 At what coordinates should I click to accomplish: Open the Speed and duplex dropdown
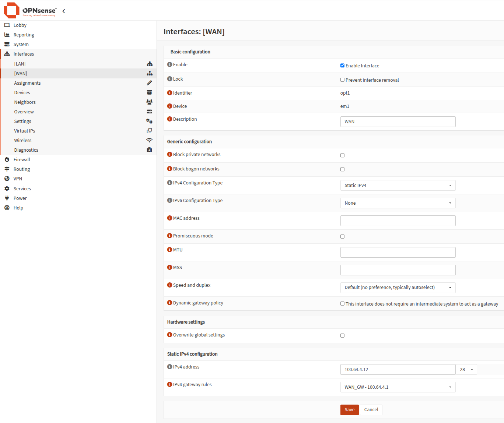coord(398,288)
